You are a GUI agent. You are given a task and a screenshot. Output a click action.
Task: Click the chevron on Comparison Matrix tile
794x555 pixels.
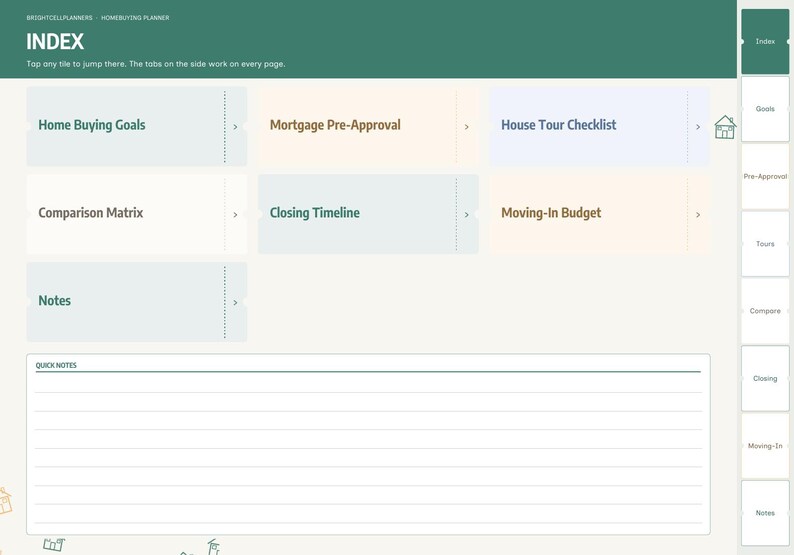pyautogui.click(x=235, y=215)
